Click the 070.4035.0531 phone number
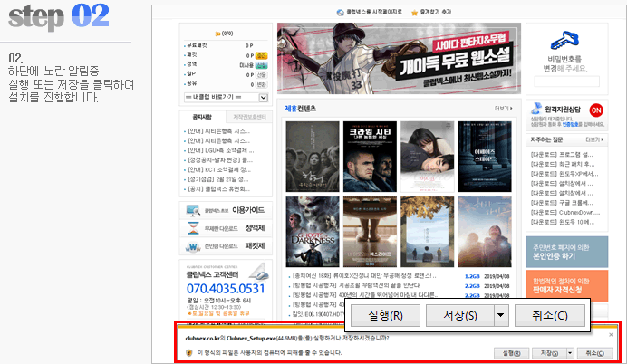The image size is (627, 364). click(226, 289)
